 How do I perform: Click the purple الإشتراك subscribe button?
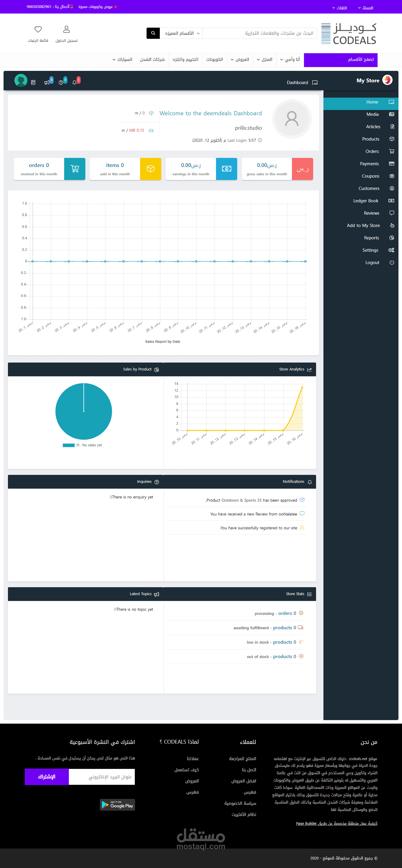point(46,777)
